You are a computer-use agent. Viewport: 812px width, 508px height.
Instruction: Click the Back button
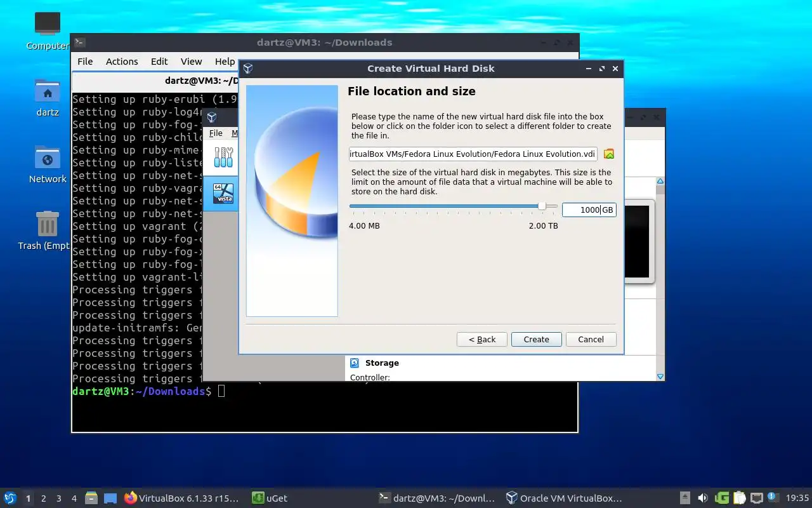482,340
